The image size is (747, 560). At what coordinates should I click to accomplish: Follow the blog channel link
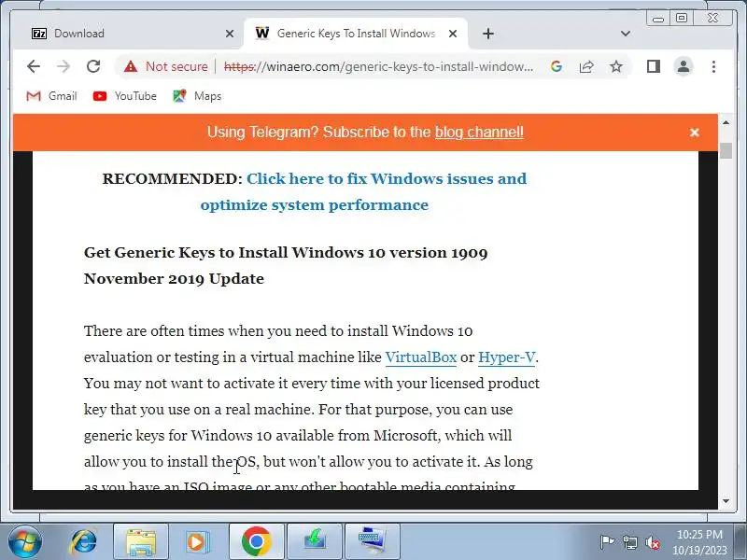[x=479, y=132]
